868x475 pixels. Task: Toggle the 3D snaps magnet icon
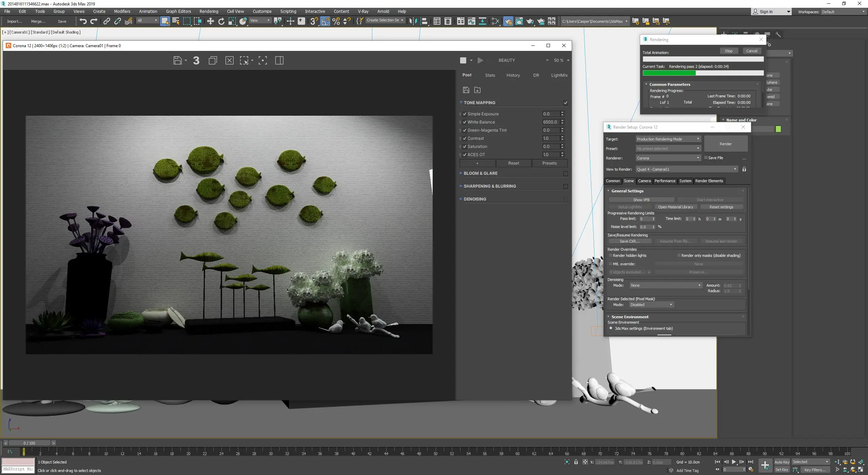coord(314,21)
